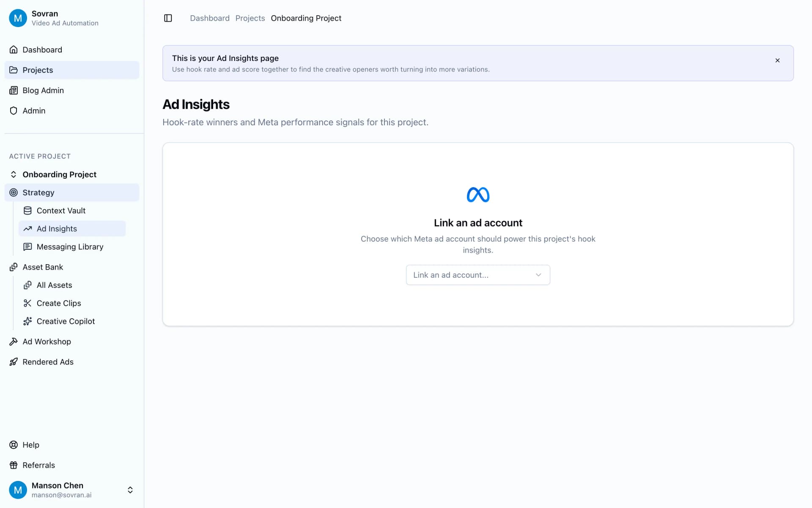The height and width of the screenshot is (508, 812).
Task: Launch Creative Copilot
Action: click(x=72, y=321)
